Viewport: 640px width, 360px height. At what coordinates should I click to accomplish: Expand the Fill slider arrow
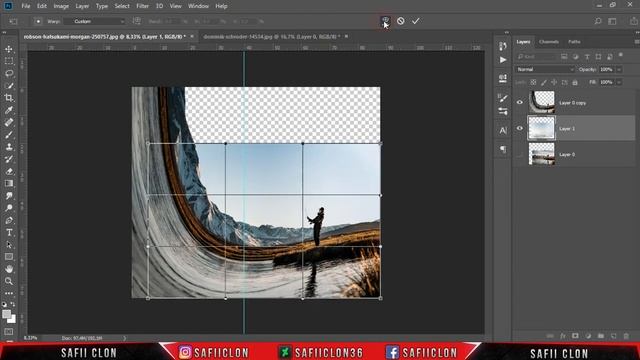point(619,82)
